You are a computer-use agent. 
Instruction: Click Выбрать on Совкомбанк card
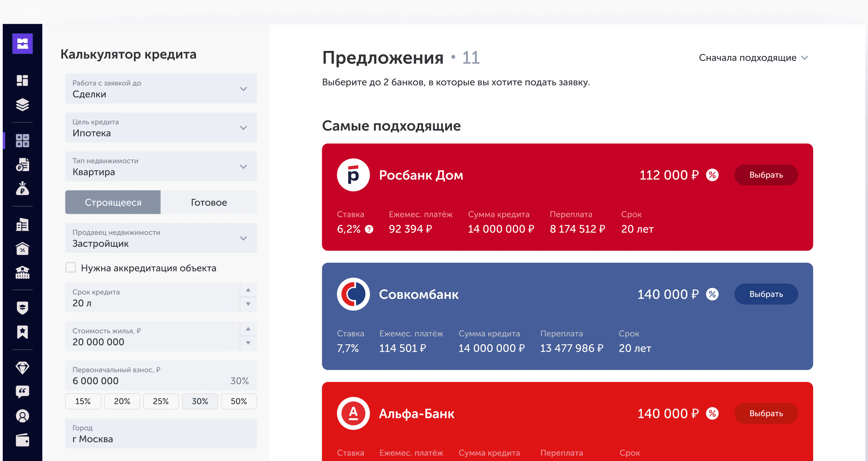point(766,294)
